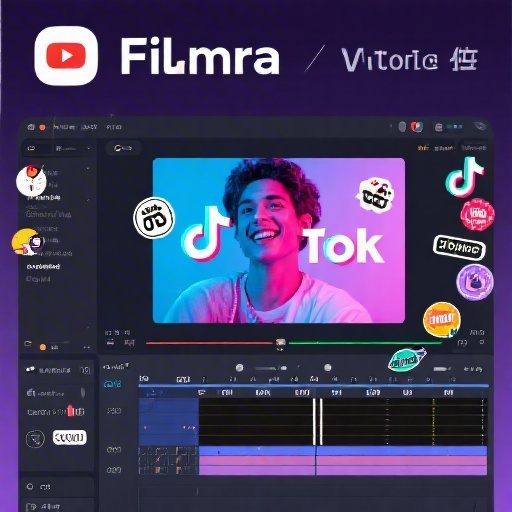Choose the purple circular sticker on the right
The width and height of the screenshot is (512, 512).
click(x=475, y=282)
